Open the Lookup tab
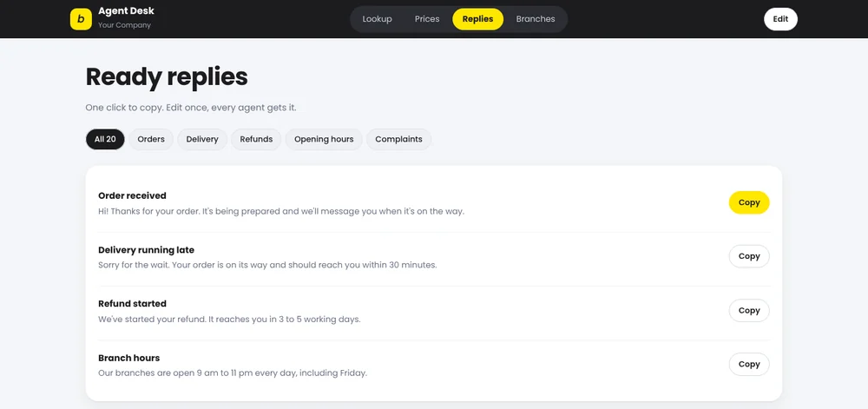 (377, 19)
